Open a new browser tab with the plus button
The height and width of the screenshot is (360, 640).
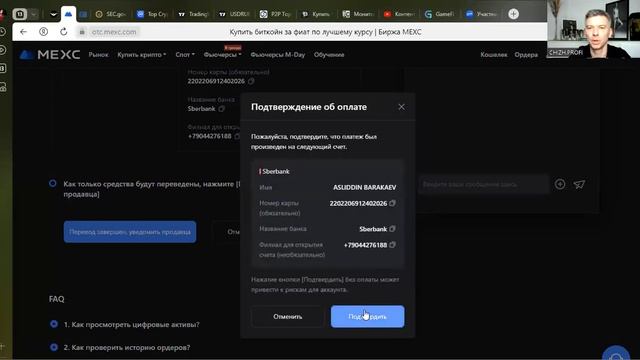513,14
